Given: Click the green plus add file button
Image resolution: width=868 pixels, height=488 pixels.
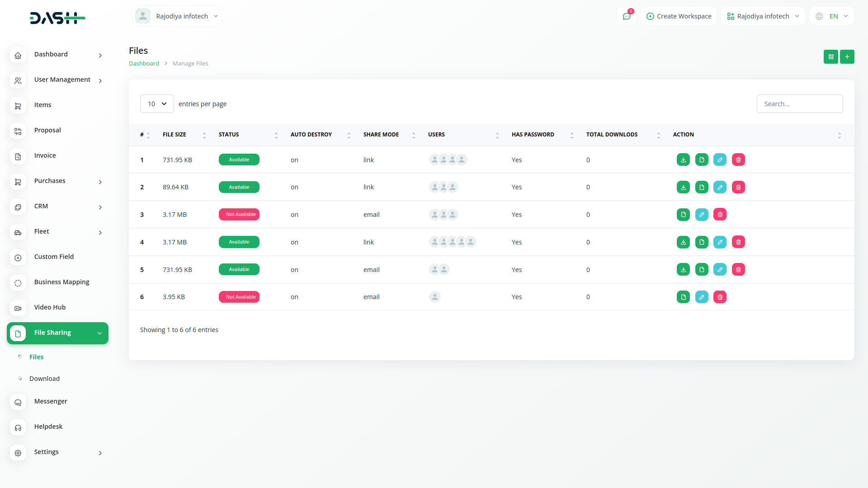Looking at the screenshot, I should (847, 56).
